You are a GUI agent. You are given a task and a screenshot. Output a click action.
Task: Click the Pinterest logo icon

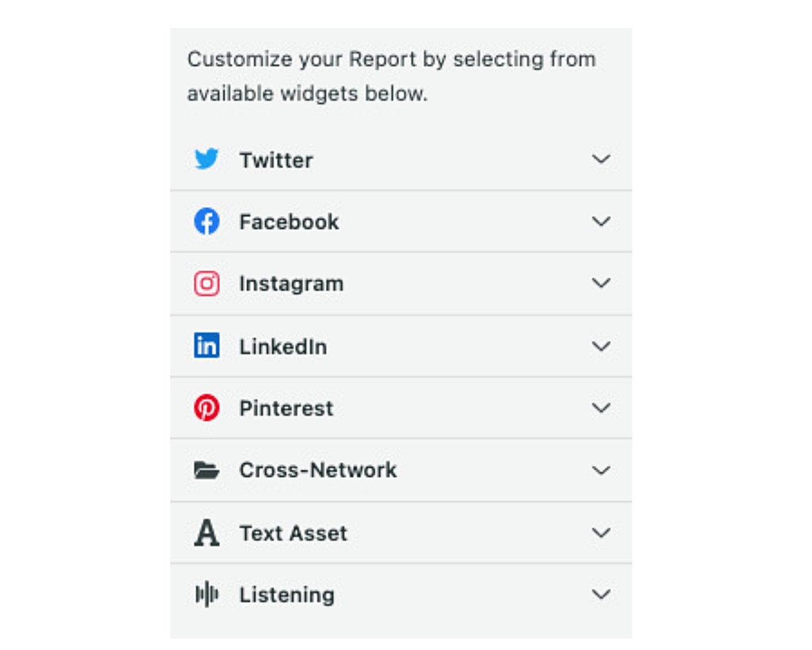[x=206, y=408]
